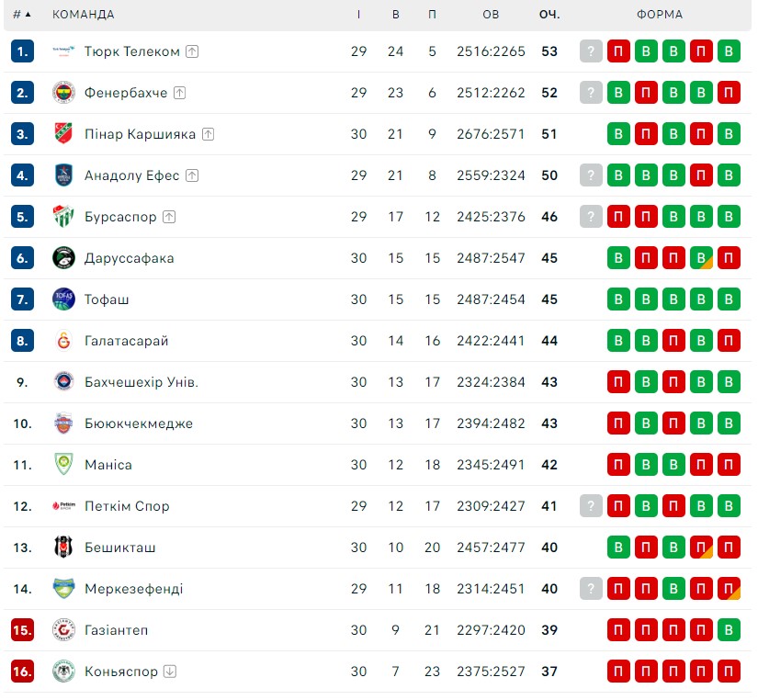The width and height of the screenshot is (758, 700).
Task: Click the Anadolu Efes shield logo
Action: coord(63,175)
